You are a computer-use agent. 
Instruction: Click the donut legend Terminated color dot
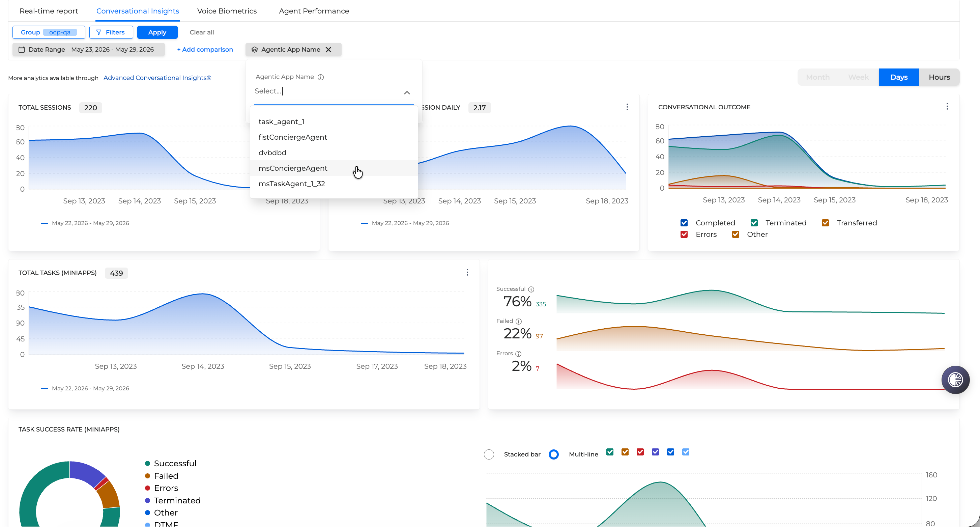point(148,500)
